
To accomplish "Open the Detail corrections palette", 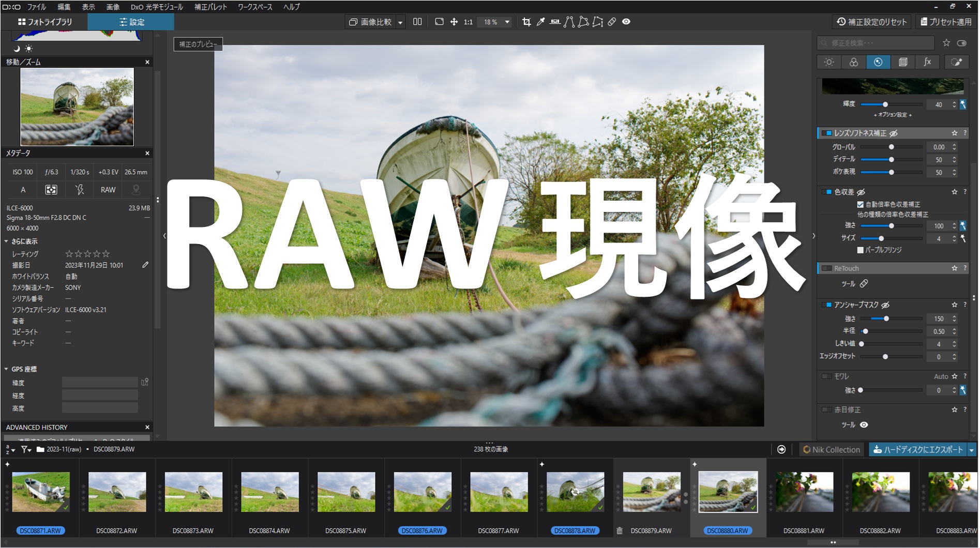I will tap(878, 62).
